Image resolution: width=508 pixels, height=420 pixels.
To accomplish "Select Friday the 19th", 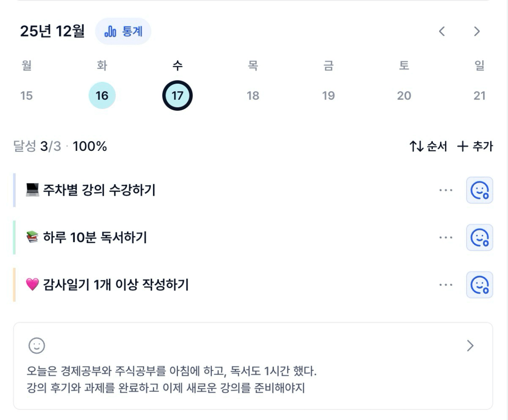I will (x=328, y=96).
